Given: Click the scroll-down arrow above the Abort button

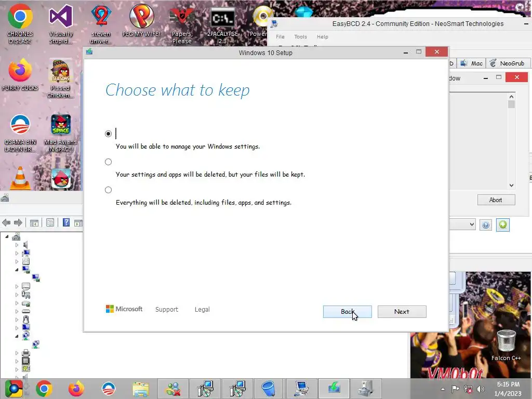Looking at the screenshot, I should coord(511,185).
